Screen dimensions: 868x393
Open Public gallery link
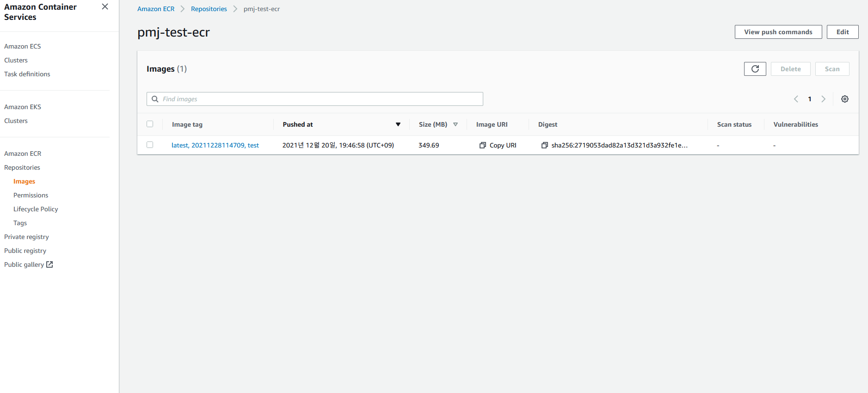coord(24,264)
